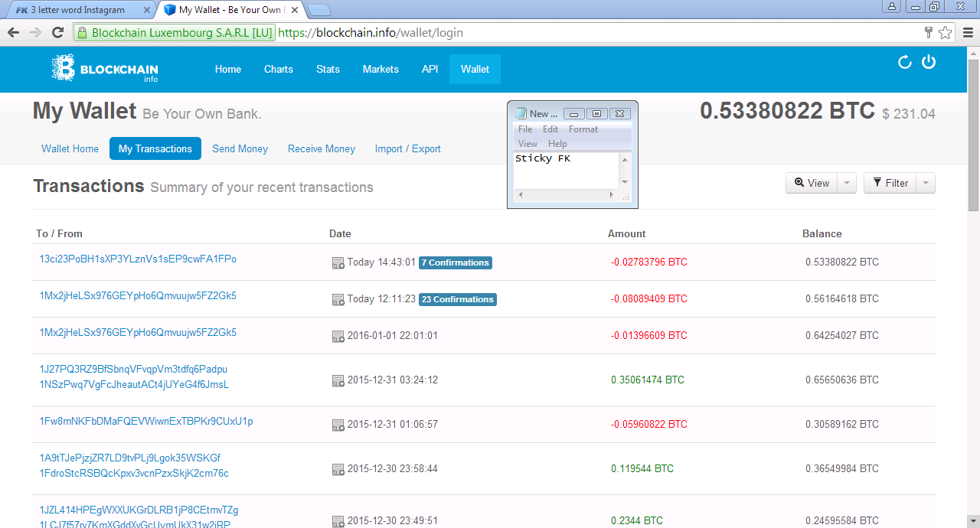Expand the Filter dropdown arrow
The height and width of the screenshot is (528, 980).
click(x=926, y=183)
